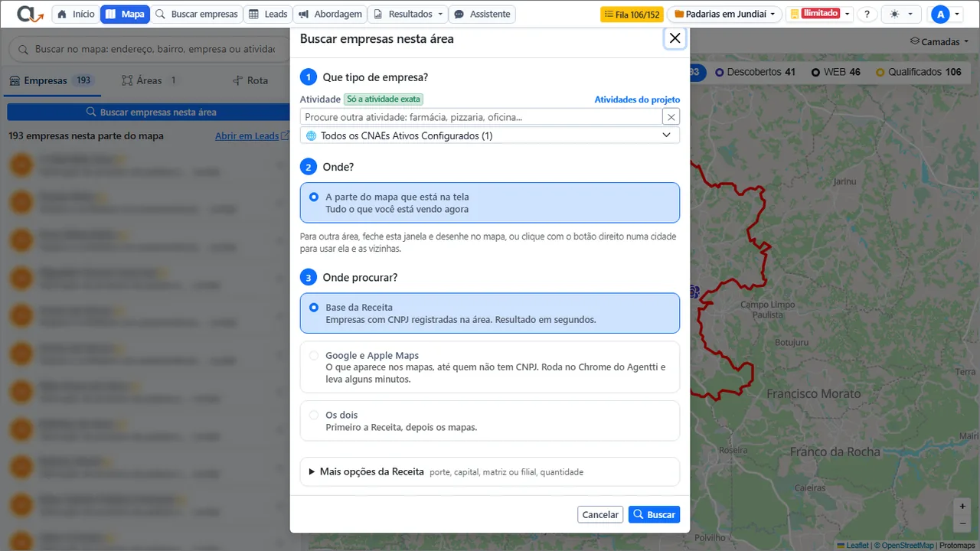Select the Base da Receita option
980x551 pixels.
click(x=490, y=313)
